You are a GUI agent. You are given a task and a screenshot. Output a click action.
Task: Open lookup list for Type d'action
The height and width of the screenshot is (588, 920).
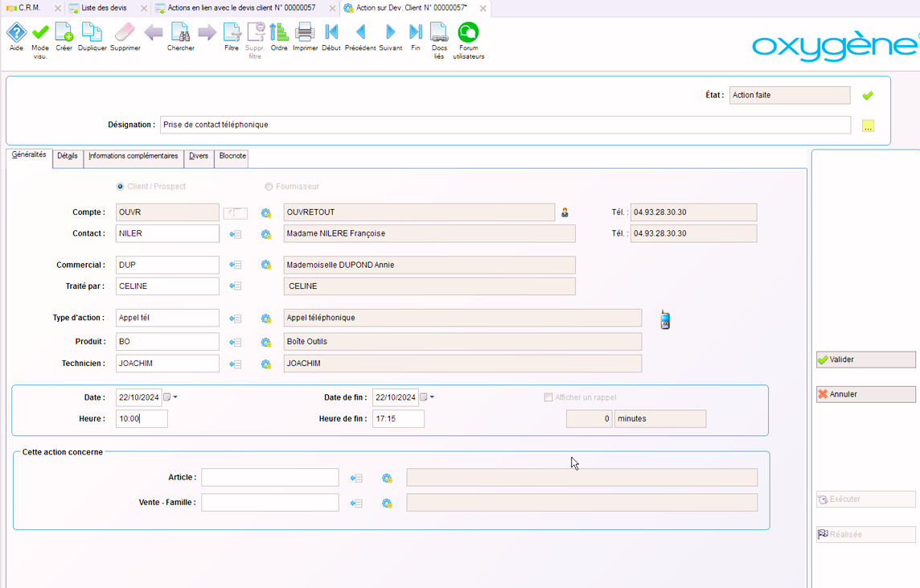coord(235,319)
